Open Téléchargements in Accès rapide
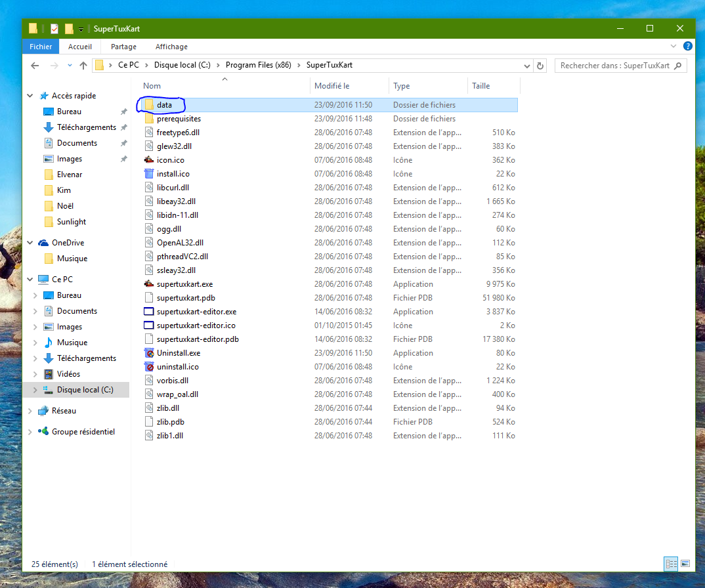 (87, 127)
